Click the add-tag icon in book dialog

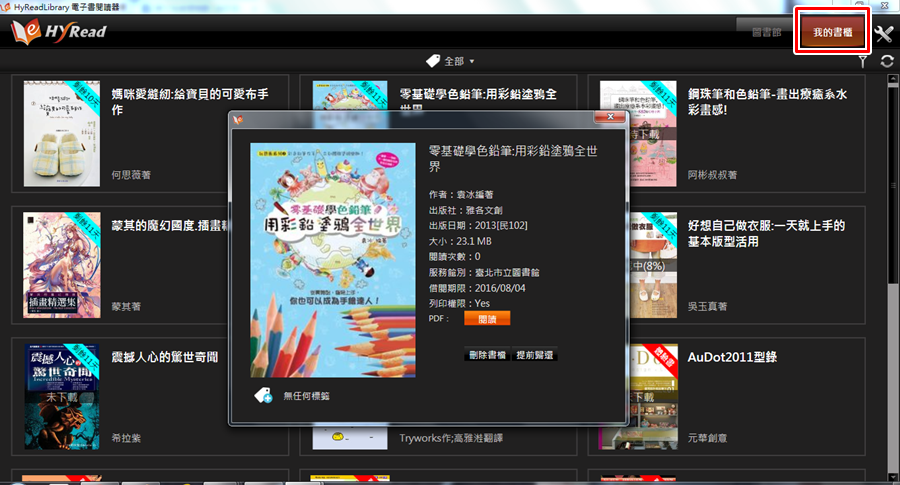pos(263,396)
